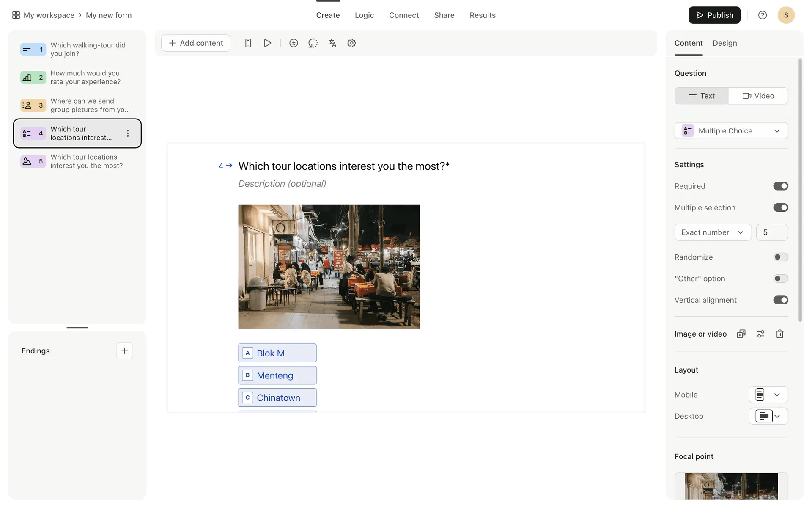The image size is (812, 508).
Task: Delete the image using trash icon
Action: coord(779,334)
